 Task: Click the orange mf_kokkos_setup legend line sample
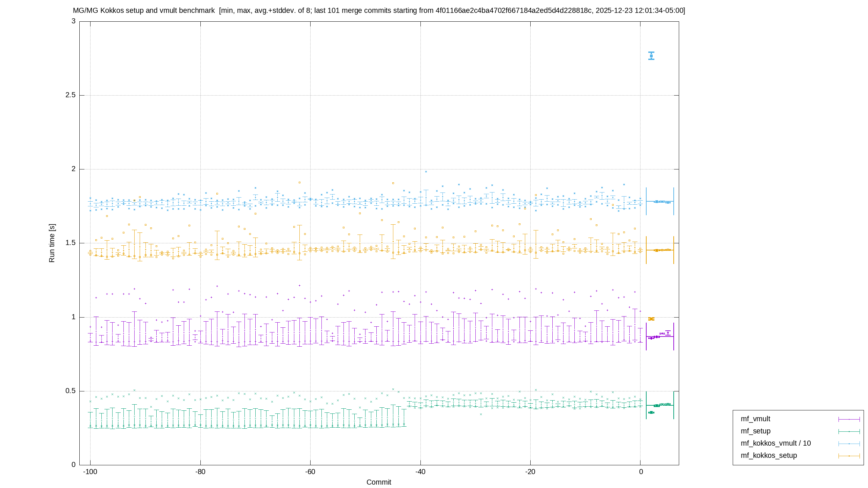849,456
